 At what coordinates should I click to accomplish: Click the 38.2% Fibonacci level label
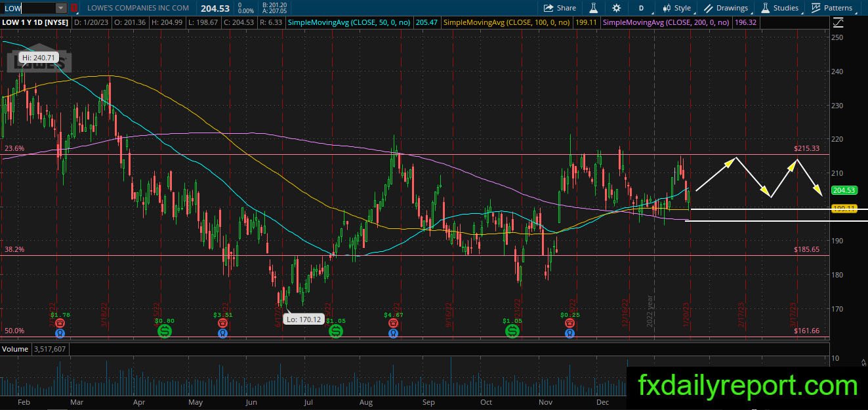tap(14, 250)
